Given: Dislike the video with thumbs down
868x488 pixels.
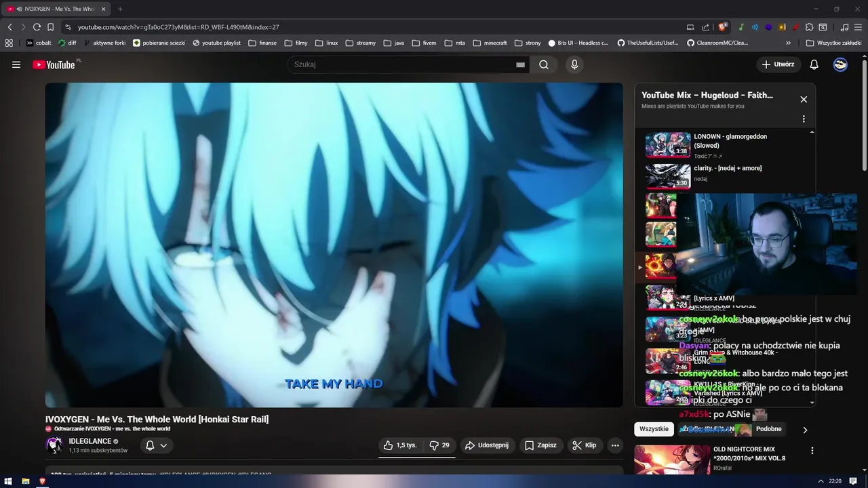Looking at the screenshot, I should 439,445.
